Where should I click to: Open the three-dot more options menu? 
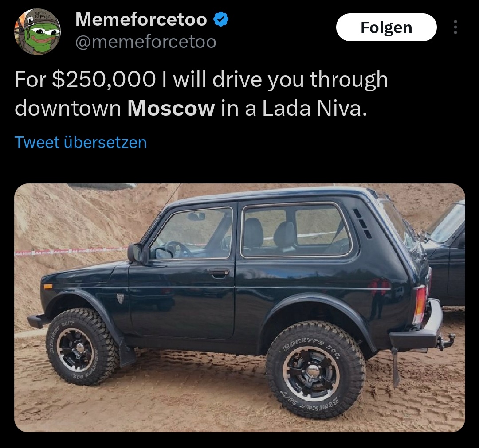coord(455,27)
